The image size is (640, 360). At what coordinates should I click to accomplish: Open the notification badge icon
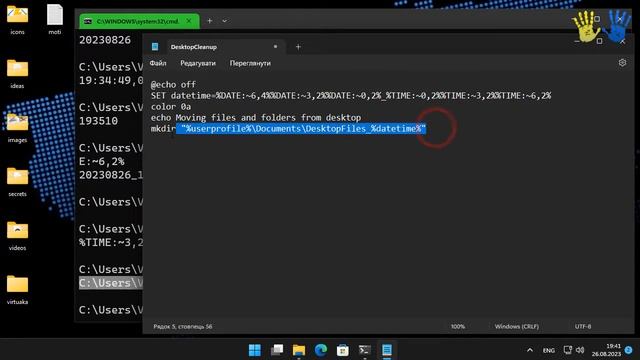pos(629,350)
